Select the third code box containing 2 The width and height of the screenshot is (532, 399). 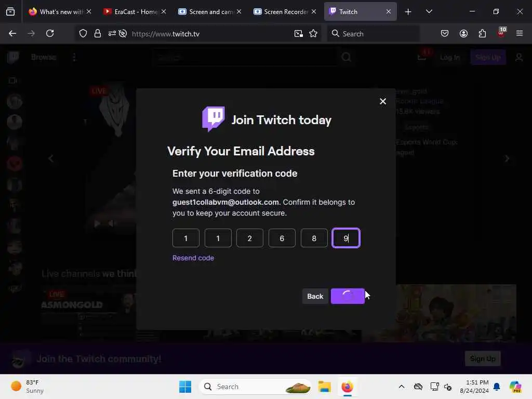tap(250, 238)
